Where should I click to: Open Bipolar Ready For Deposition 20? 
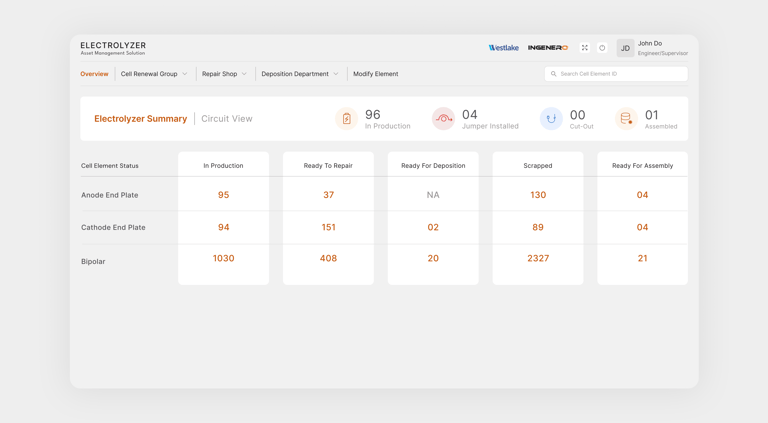[x=433, y=258]
